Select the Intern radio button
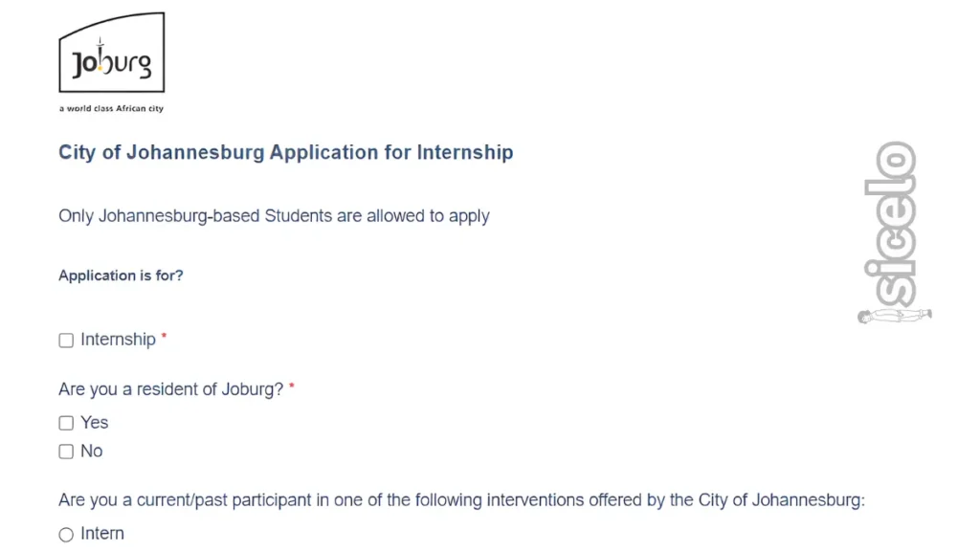 click(66, 535)
